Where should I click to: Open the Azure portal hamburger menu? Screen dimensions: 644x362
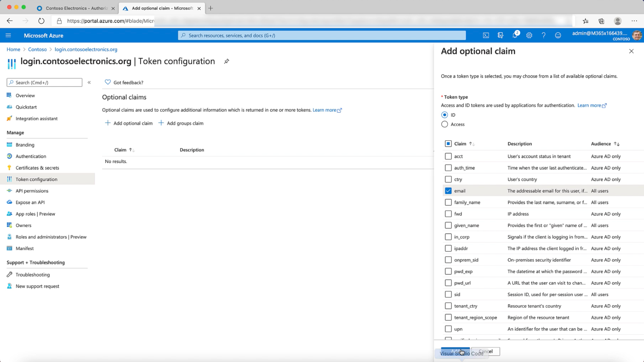(8, 36)
